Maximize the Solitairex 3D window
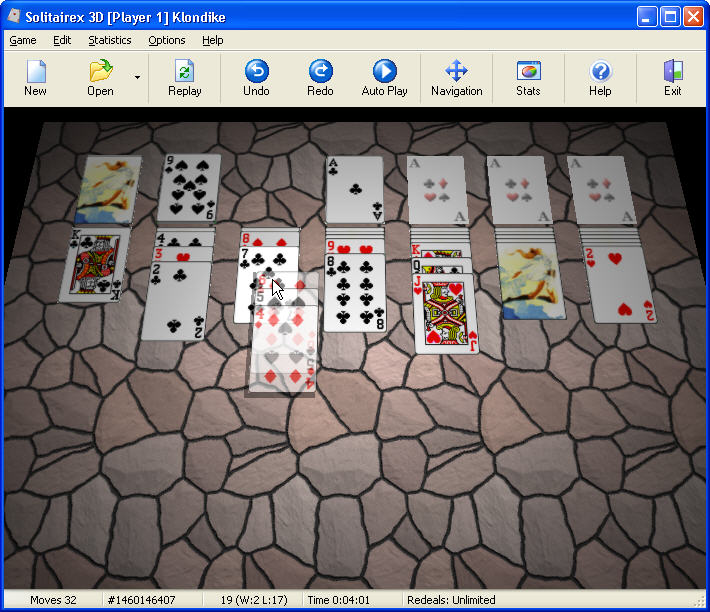This screenshot has width=710, height=612. coord(670,17)
